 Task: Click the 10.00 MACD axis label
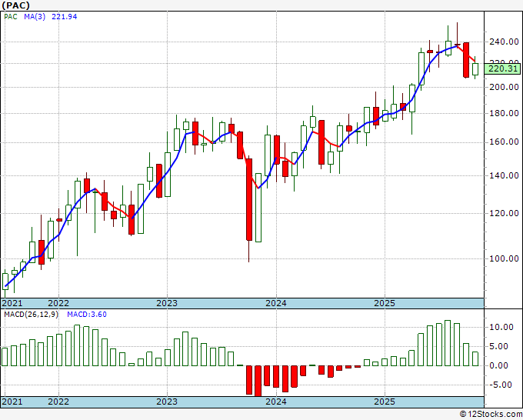click(x=501, y=327)
